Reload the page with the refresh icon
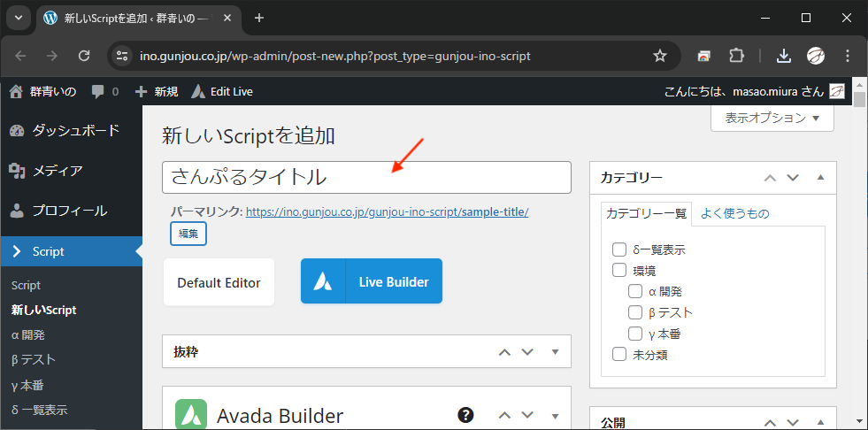 pos(84,56)
